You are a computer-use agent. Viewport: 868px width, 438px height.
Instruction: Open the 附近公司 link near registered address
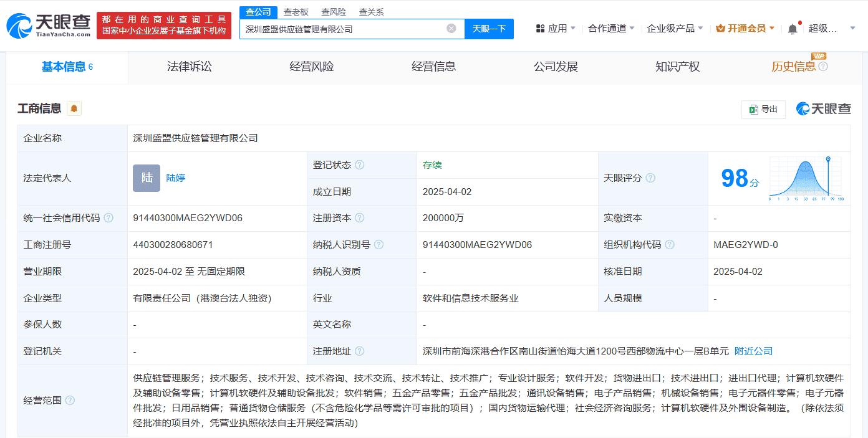[x=755, y=351]
